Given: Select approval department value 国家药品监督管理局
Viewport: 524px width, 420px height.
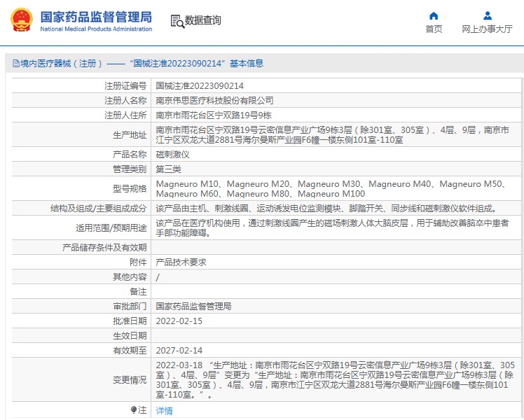Looking at the screenshot, I should (x=193, y=307).
